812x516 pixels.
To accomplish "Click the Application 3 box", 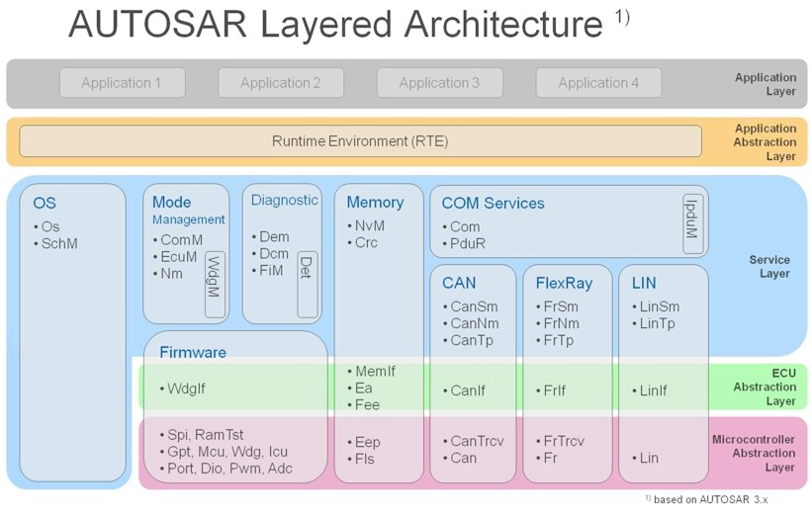I will click(440, 83).
